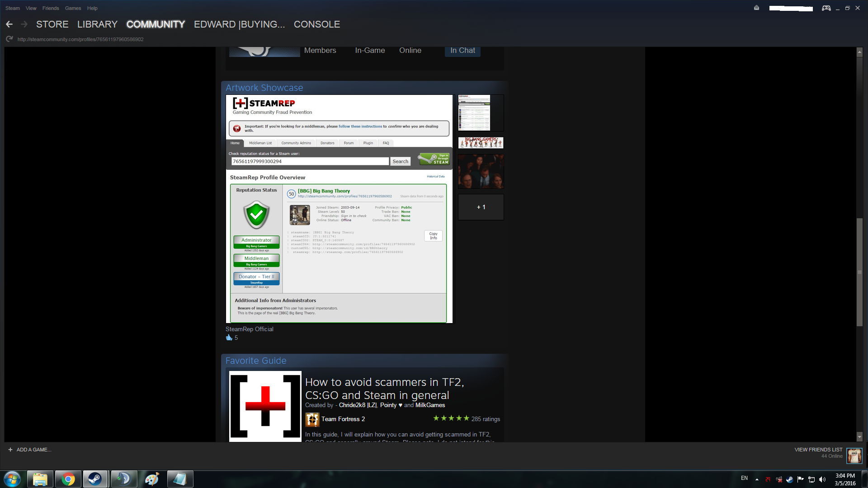Switch to the LIBRARY tab
868x488 pixels.
pos(97,24)
